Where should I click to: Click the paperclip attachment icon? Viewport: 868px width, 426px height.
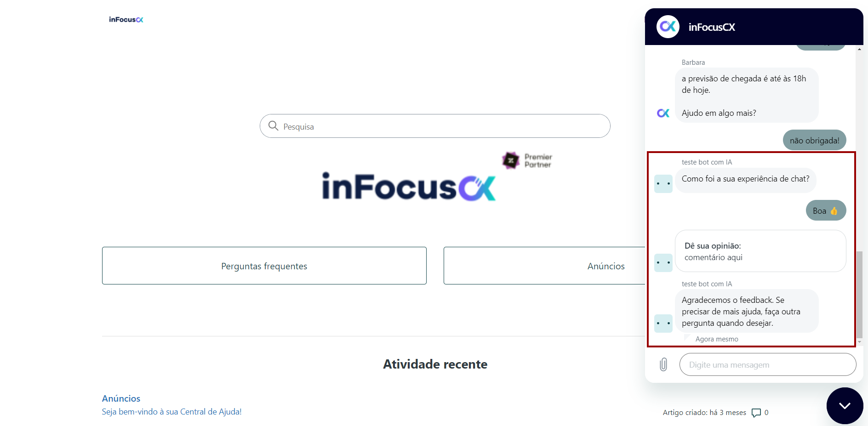tap(663, 364)
